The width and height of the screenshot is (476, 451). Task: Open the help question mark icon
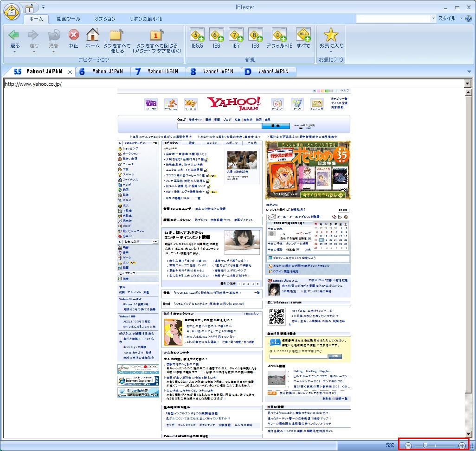pos(469,19)
